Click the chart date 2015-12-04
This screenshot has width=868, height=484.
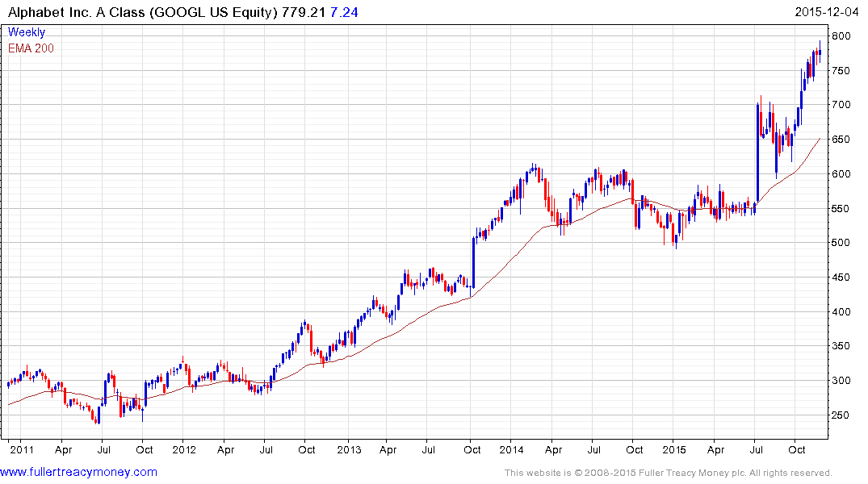[827, 11]
